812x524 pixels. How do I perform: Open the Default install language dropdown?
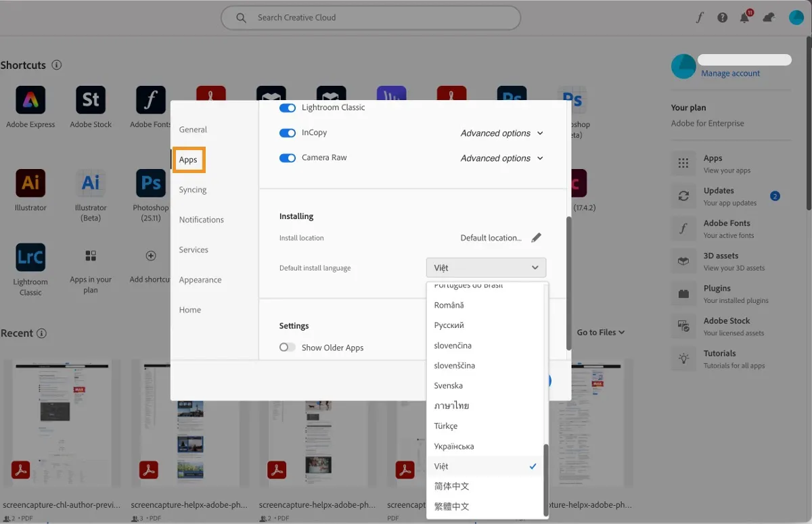(485, 267)
